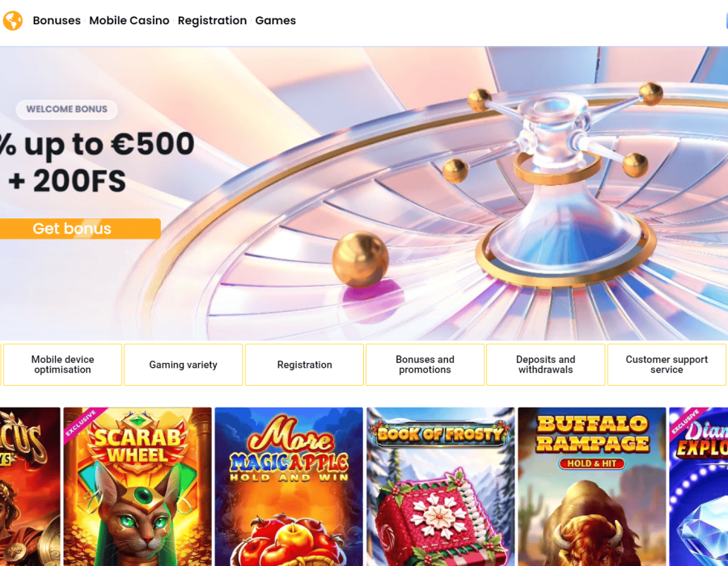The image size is (728, 566).
Task: Open the Book of Frosty game
Action: pos(441,487)
